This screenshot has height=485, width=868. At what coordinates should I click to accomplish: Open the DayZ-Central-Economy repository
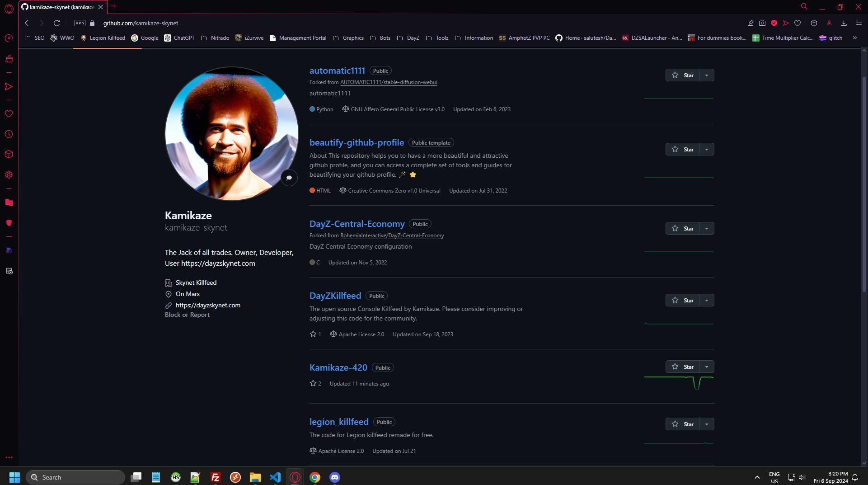pyautogui.click(x=357, y=224)
